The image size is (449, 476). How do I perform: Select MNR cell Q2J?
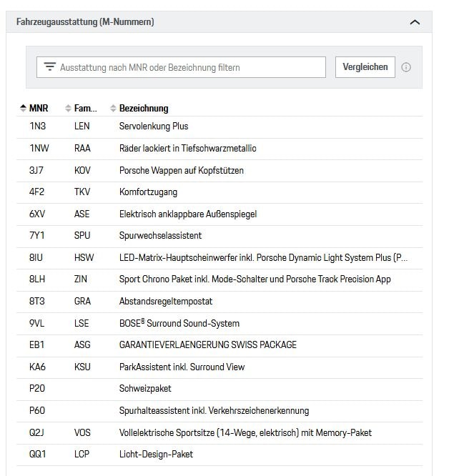36,432
